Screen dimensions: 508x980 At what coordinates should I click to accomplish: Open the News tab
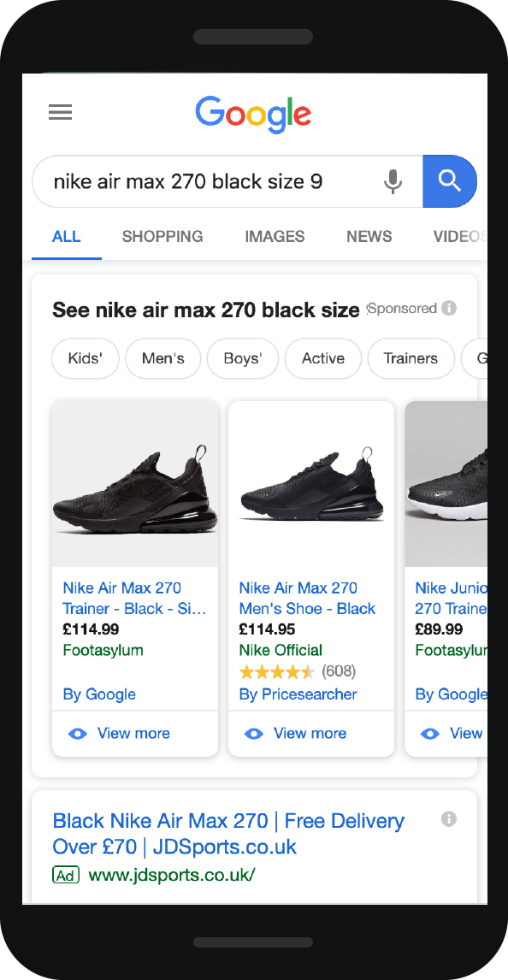pyautogui.click(x=369, y=236)
